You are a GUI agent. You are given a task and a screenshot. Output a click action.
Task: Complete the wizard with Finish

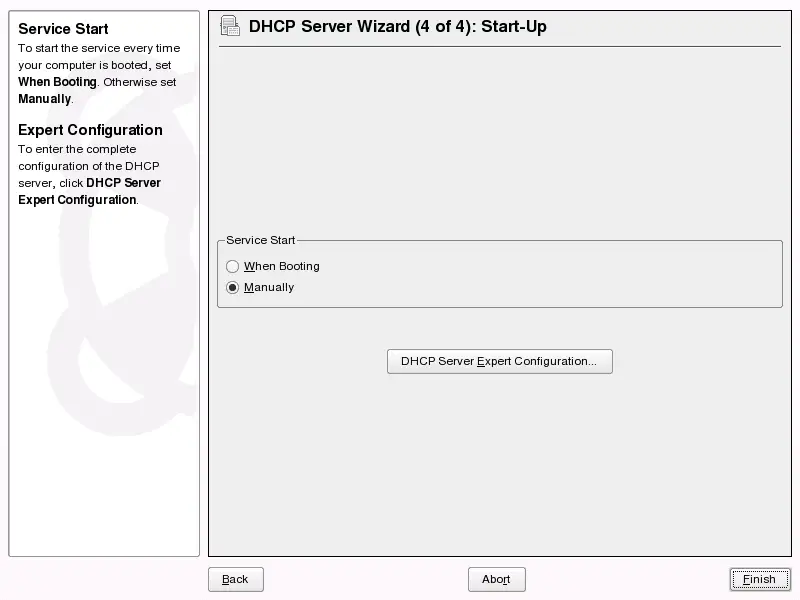(x=759, y=579)
